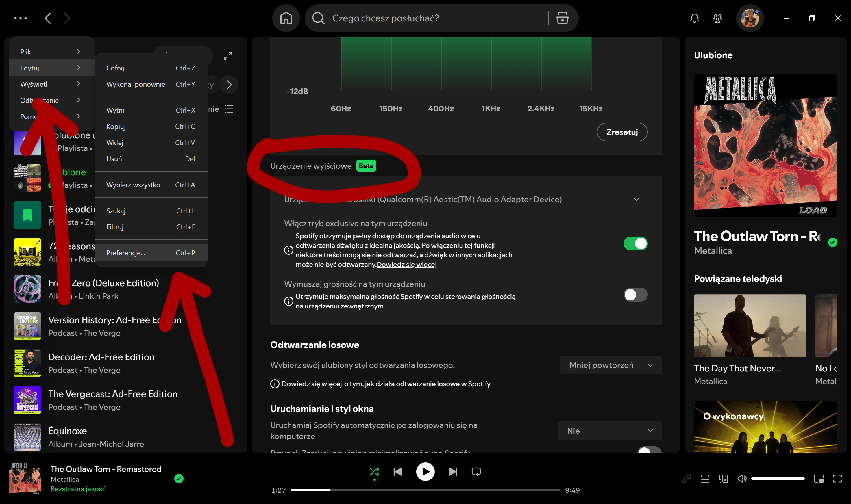The width and height of the screenshot is (851, 504).
Task: Expand the output device Qualcomm dropdown
Action: click(x=636, y=199)
